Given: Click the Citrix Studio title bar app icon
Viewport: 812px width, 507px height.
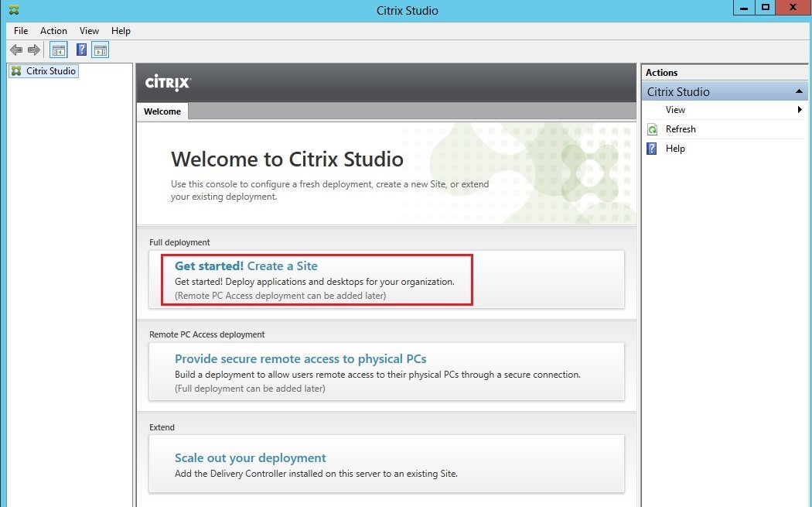Looking at the screenshot, I should [x=14, y=10].
